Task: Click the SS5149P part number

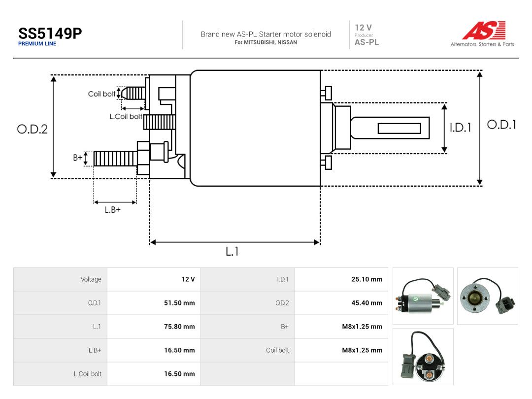Action: [x=50, y=33]
